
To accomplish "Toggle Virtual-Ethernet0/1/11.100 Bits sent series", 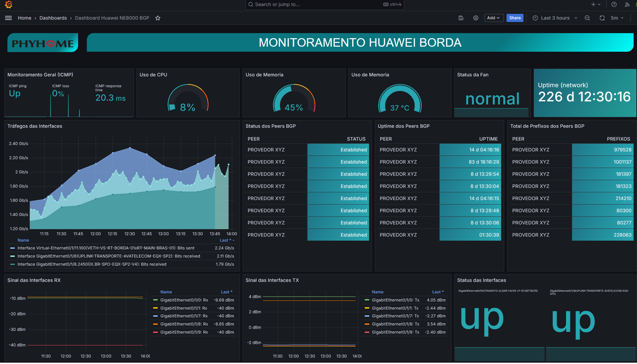I will [x=106, y=248].
